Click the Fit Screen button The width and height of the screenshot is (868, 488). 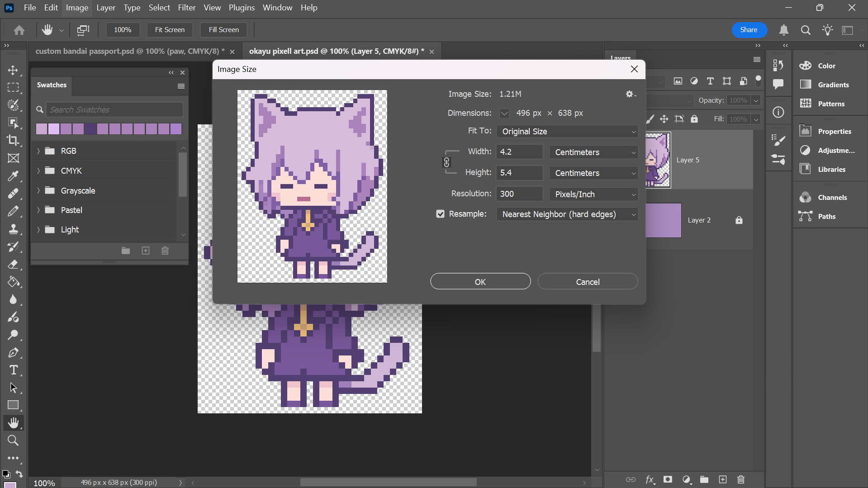click(x=170, y=30)
